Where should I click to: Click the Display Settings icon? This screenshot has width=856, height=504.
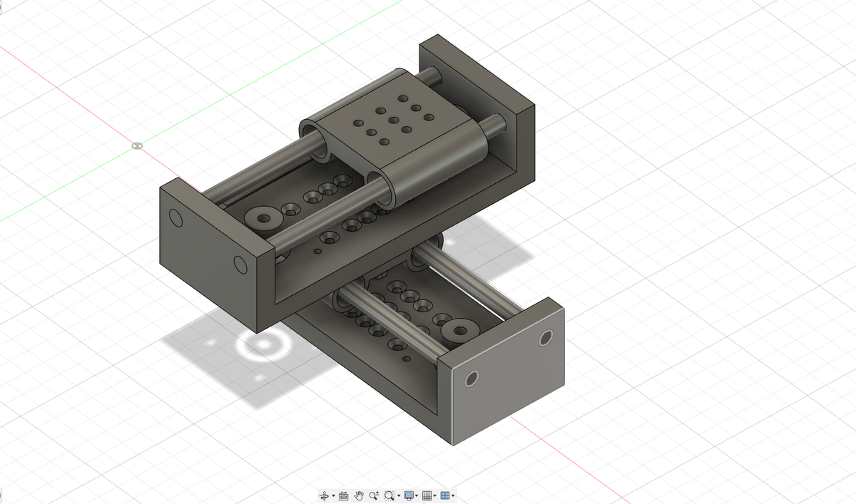(409, 495)
